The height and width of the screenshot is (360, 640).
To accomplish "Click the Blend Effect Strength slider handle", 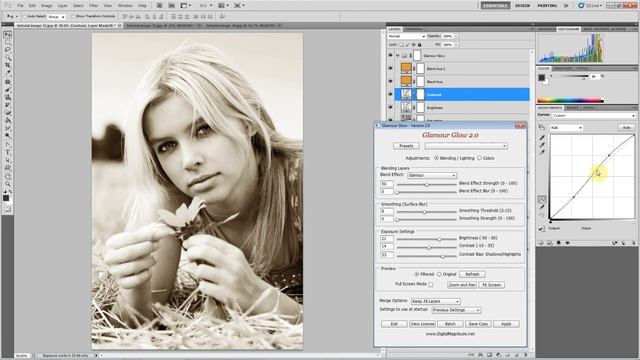I will click(427, 185).
